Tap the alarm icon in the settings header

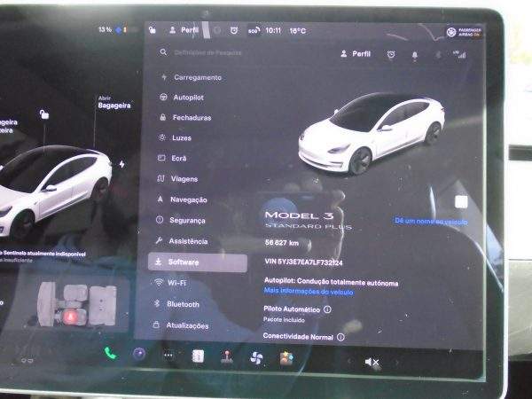click(x=391, y=54)
